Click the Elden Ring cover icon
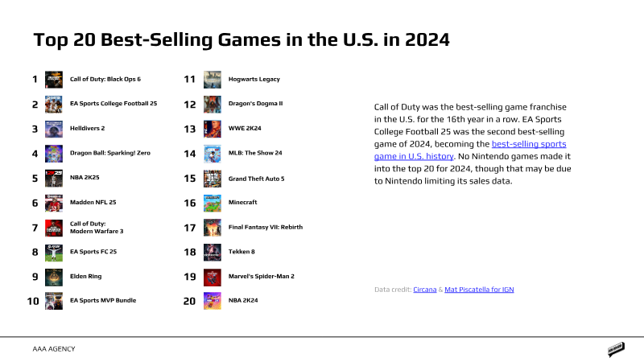The height and width of the screenshot is (362, 644). point(54,276)
